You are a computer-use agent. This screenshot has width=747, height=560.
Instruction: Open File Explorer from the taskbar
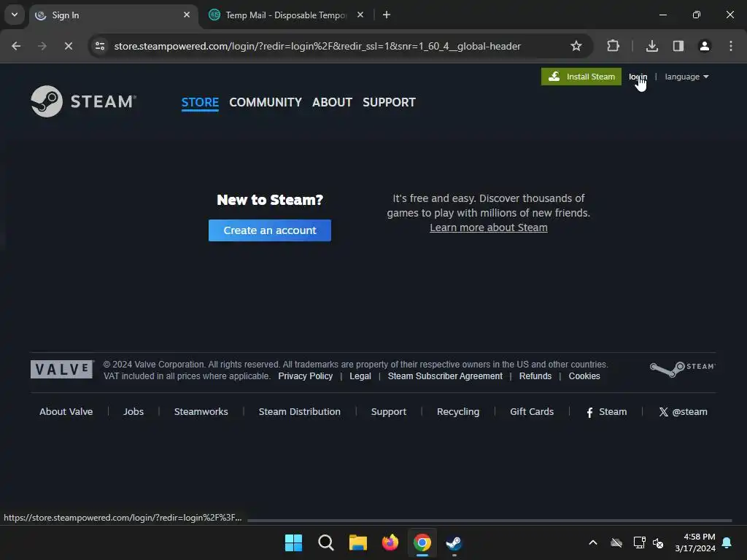tap(357, 542)
